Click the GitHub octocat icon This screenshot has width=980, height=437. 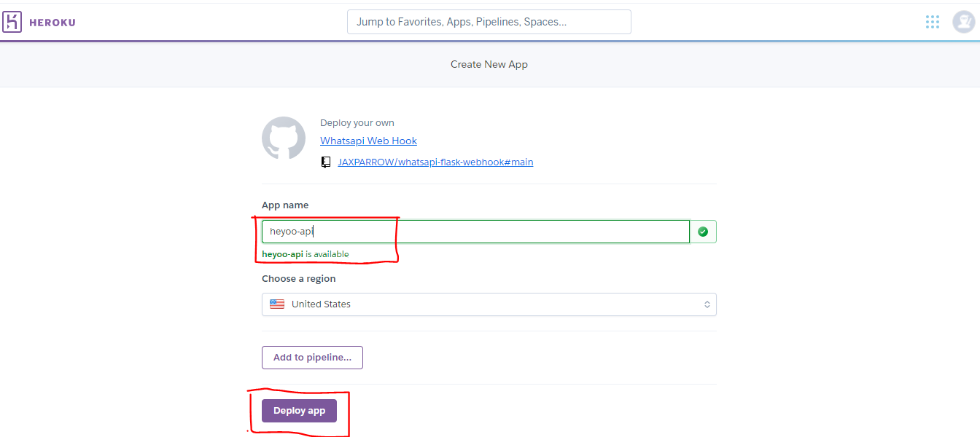point(284,138)
